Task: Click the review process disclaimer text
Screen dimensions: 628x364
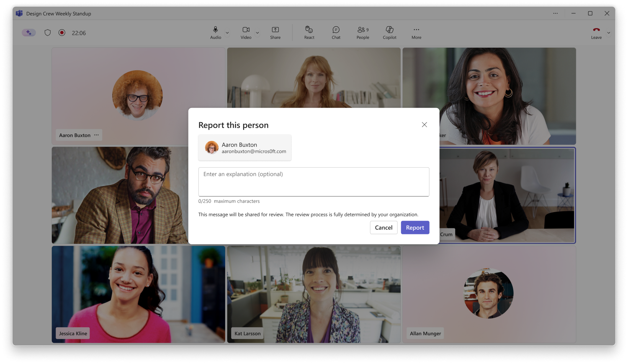Action: tap(308, 215)
